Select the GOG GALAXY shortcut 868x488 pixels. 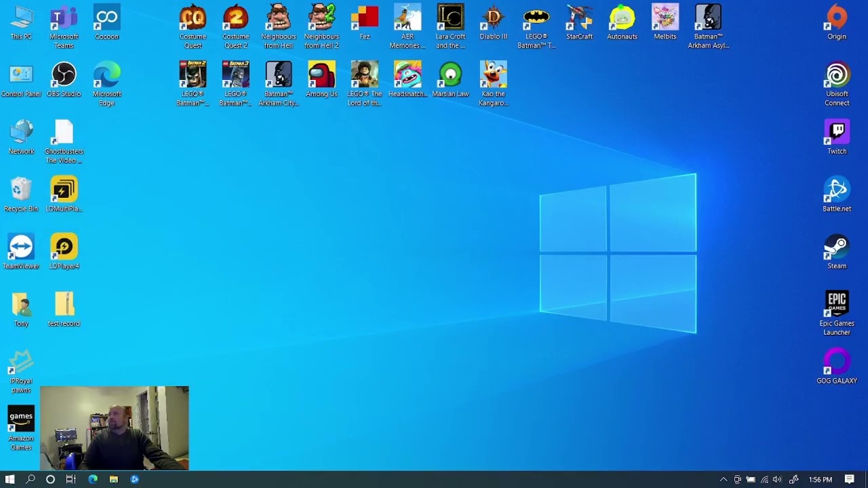pos(837,367)
